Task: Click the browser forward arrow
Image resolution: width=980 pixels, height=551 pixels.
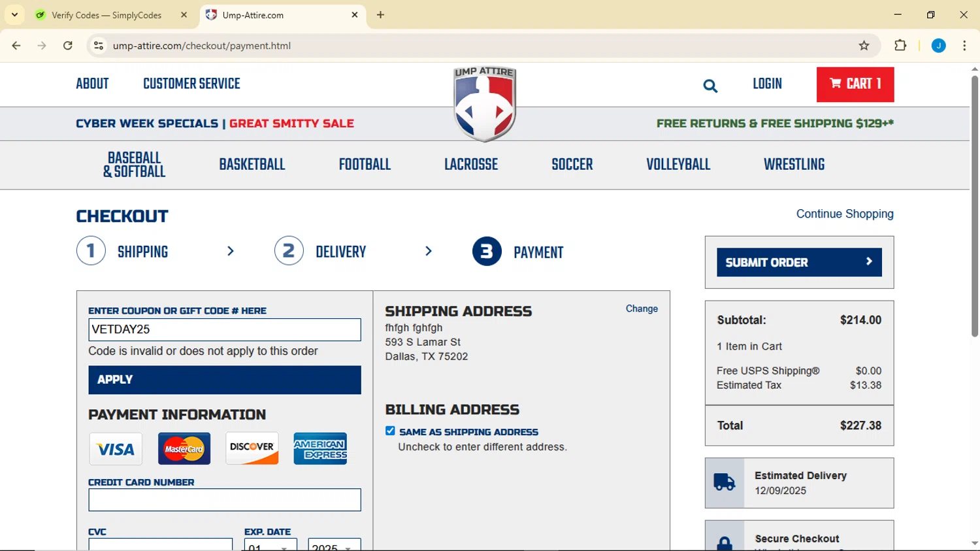Action: pos(42,46)
